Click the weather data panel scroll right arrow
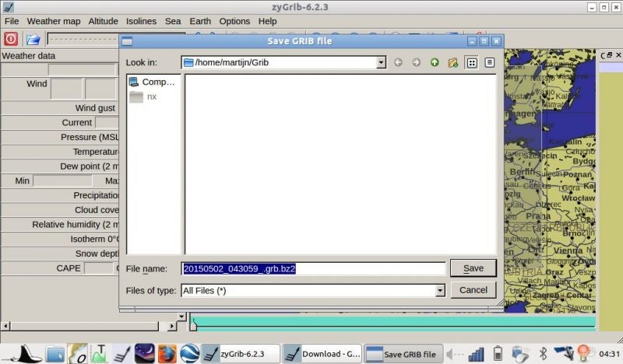The image size is (623, 364). 171,327
